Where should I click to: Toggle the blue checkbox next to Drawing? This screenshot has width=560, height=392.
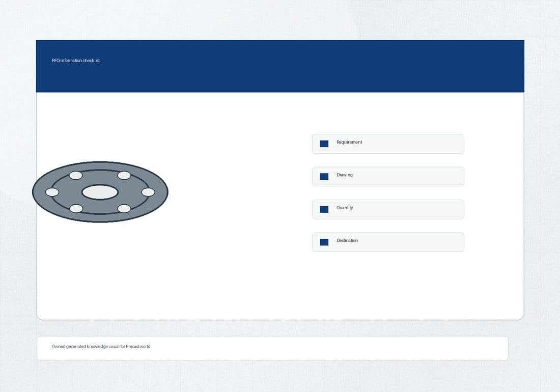[x=324, y=177]
